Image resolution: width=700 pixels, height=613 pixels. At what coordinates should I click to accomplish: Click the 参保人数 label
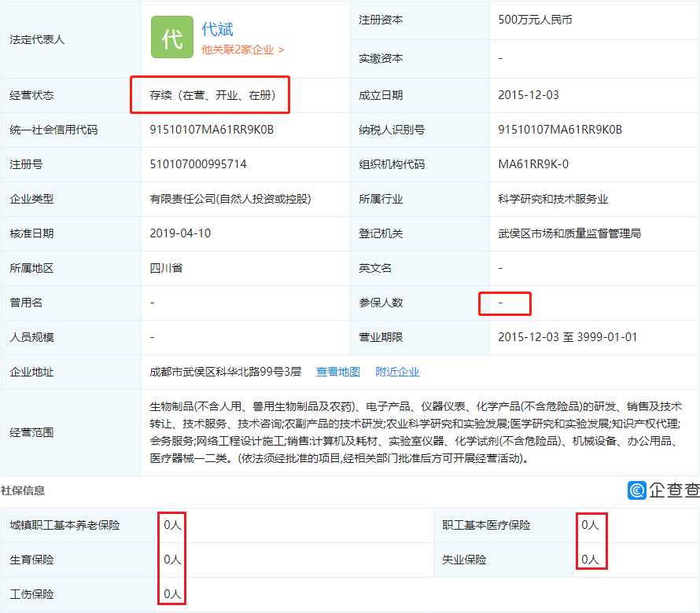[x=381, y=303]
